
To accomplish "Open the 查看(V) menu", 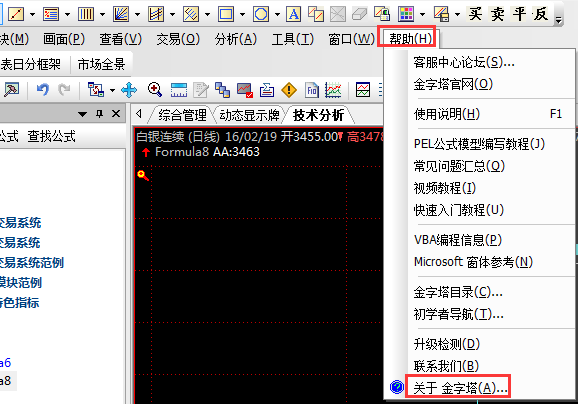I will tap(121, 39).
